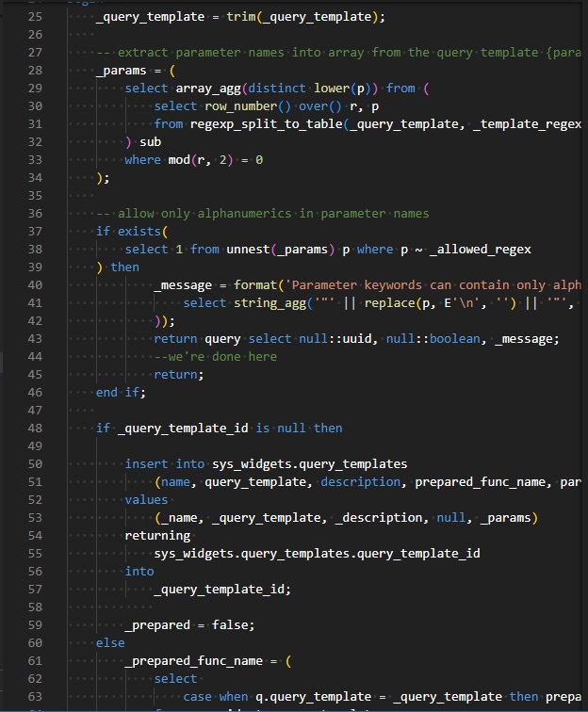Click 'insert into' keyword on line 50
Screen dimensions: 588x712
point(165,463)
